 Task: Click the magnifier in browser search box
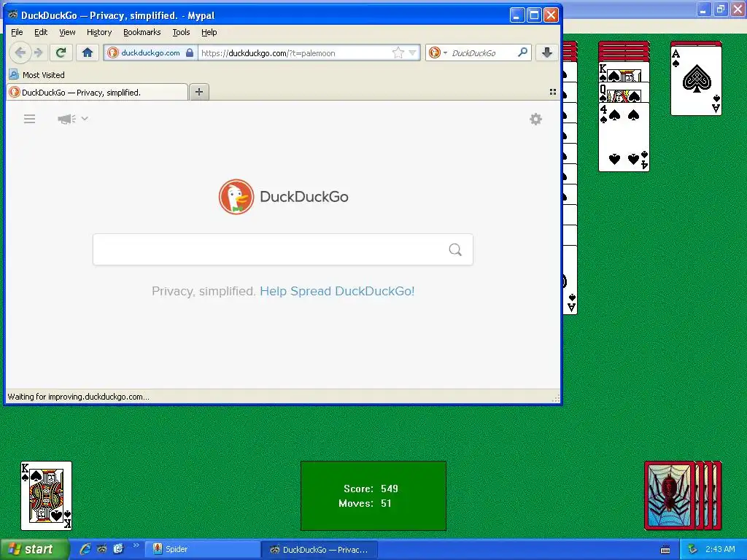pyautogui.click(x=522, y=52)
